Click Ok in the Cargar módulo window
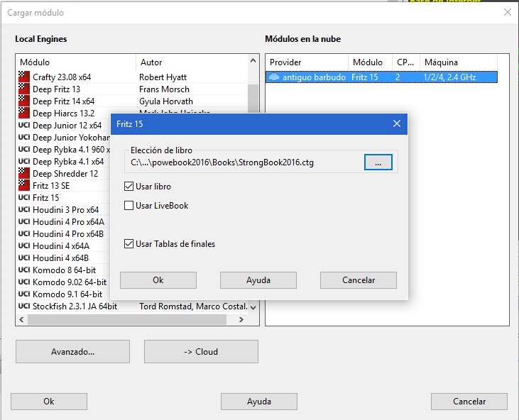 49,402
